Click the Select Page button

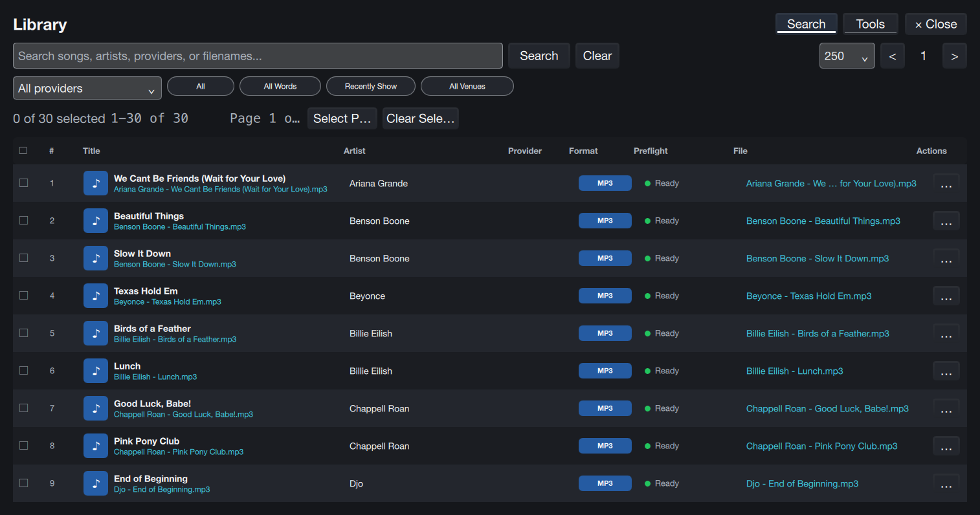pos(342,118)
